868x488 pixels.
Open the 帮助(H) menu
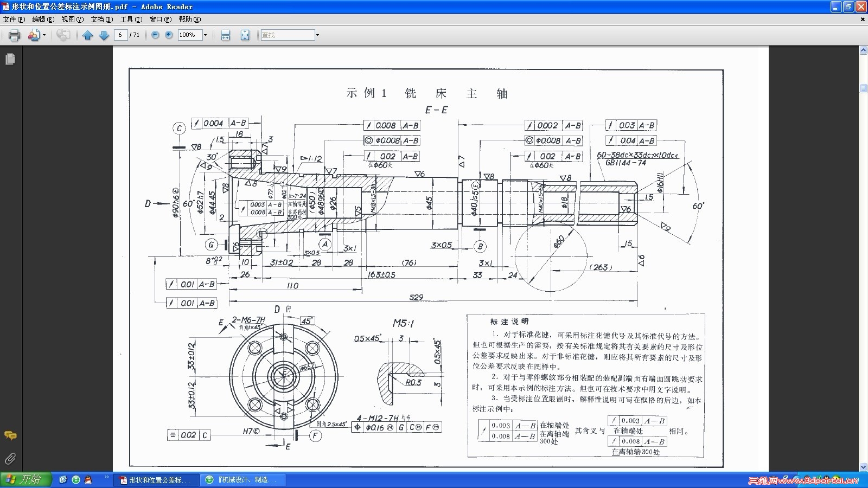[190, 19]
